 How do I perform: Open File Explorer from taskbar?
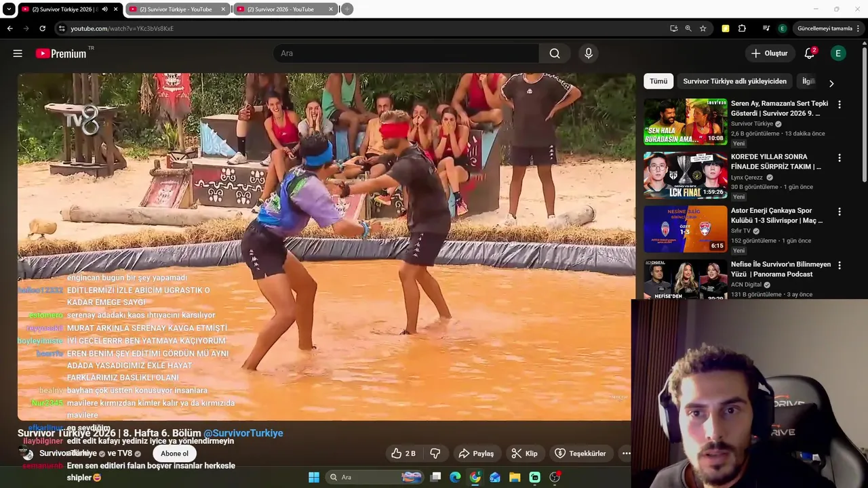click(515, 477)
